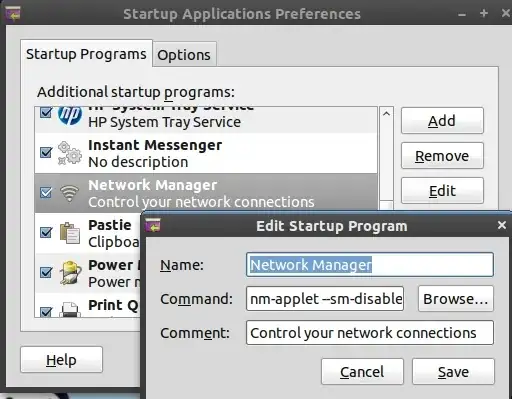The height and width of the screenshot is (399, 512).
Task: Click the list scrollbar up arrow
Action: 386,114
